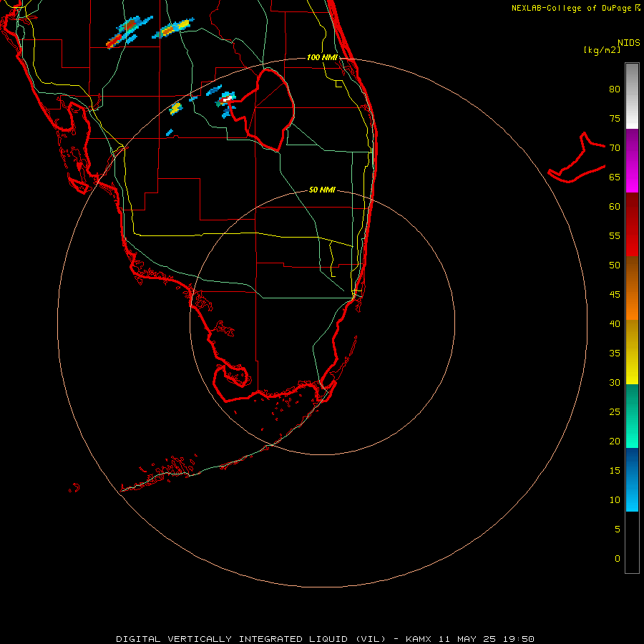Screen dimensions: 644x644
Task: Click the 5 value on the scale
Action: click(x=618, y=530)
